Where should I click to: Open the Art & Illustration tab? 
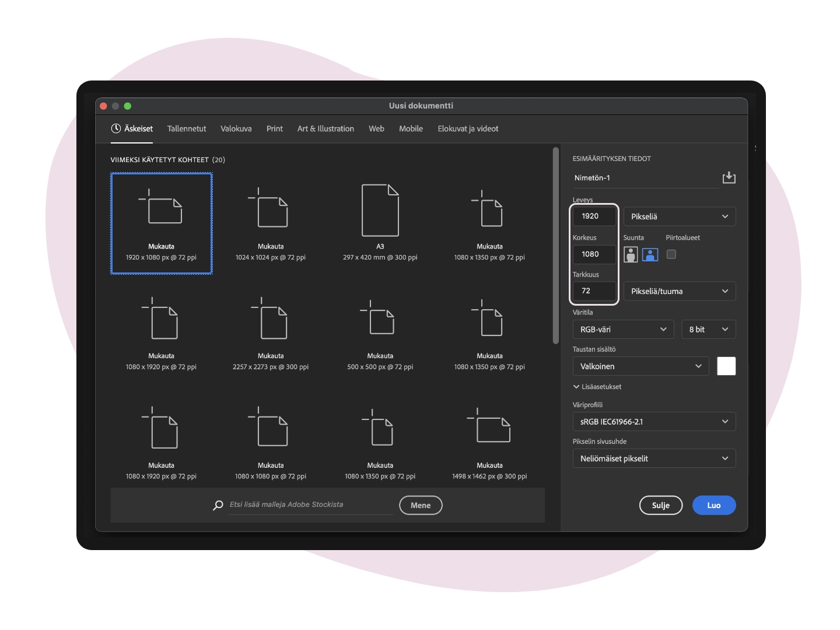325,128
